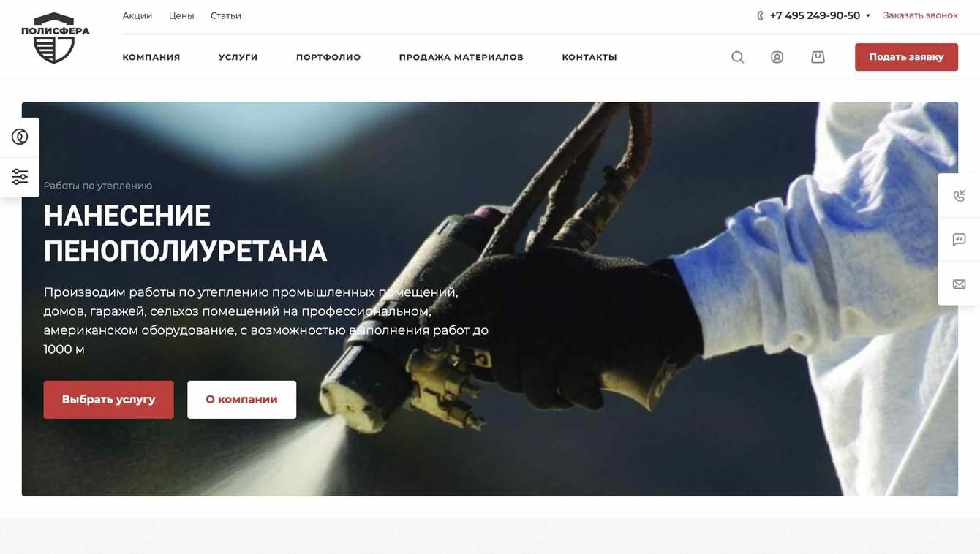Click the Выбрать услугу button

point(109,400)
